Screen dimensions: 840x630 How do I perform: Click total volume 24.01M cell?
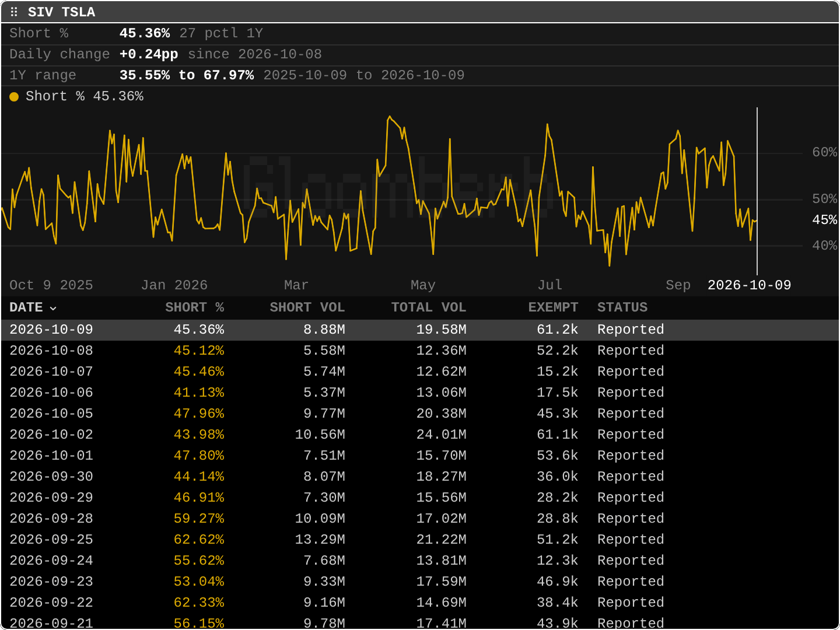tap(441, 435)
